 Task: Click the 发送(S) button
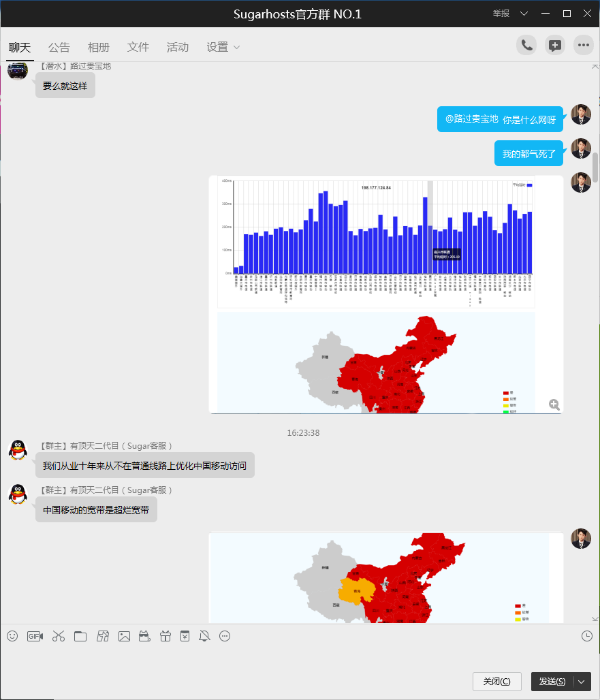552,682
